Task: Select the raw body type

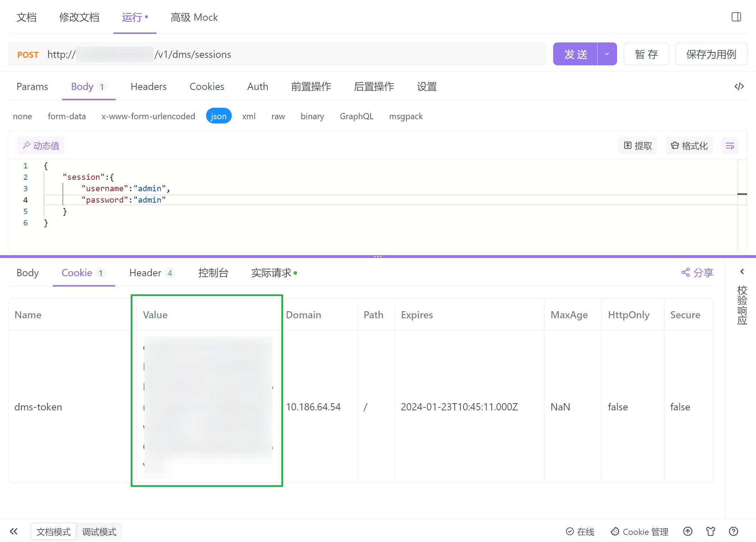Action: pos(278,116)
